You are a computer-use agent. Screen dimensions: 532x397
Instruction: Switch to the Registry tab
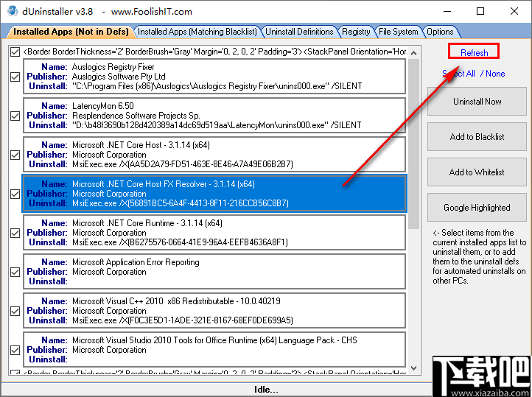[356, 32]
